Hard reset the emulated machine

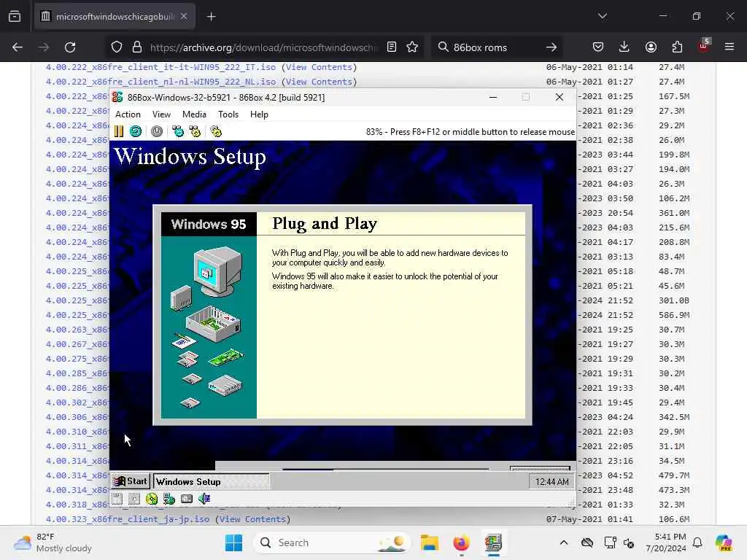[136, 131]
